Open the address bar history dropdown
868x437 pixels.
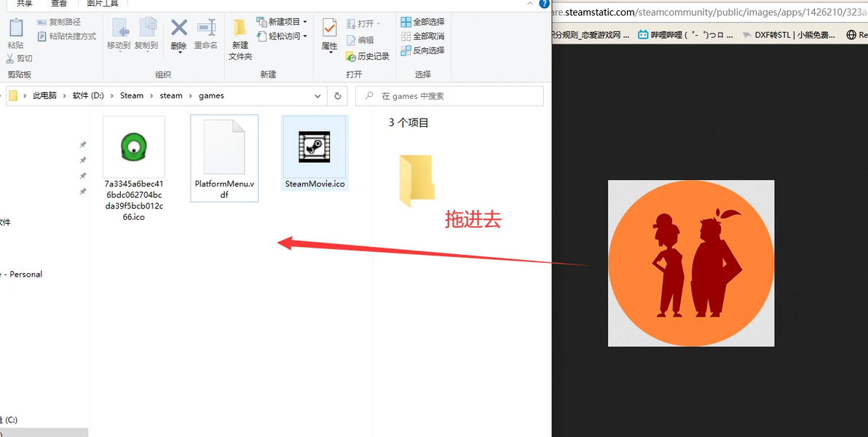(x=317, y=96)
